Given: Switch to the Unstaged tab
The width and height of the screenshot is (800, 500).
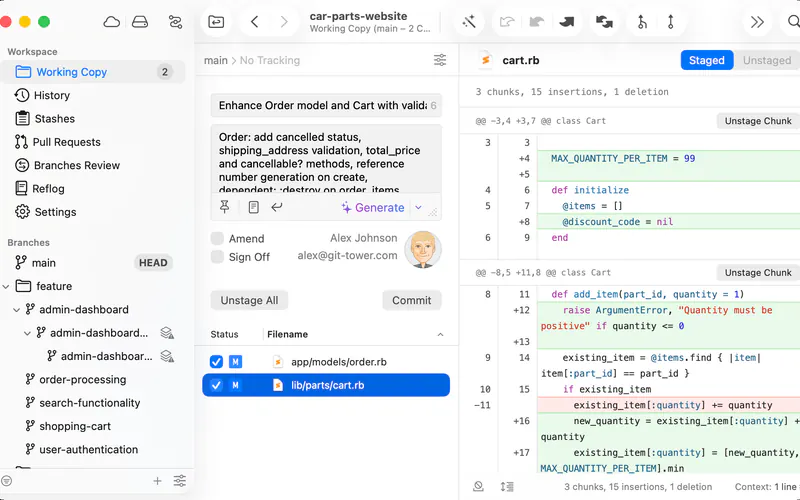Looking at the screenshot, I should tap(766, 60).
